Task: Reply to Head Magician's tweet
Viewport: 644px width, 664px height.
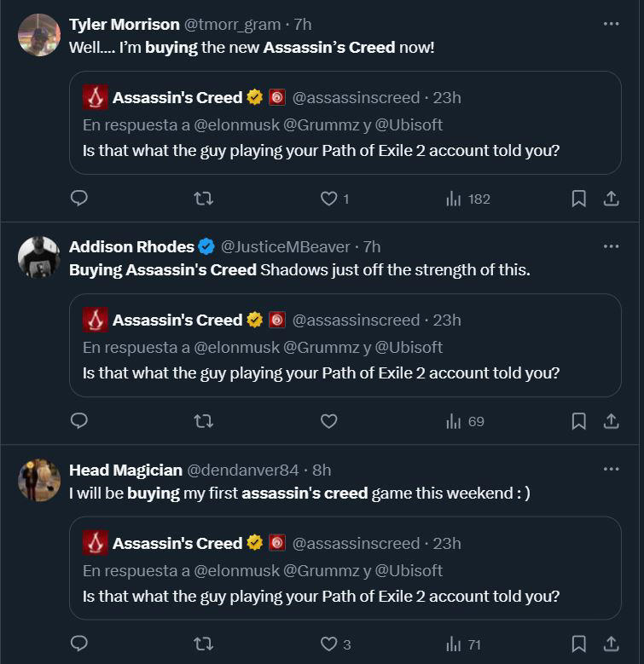Action: (78, 644)
